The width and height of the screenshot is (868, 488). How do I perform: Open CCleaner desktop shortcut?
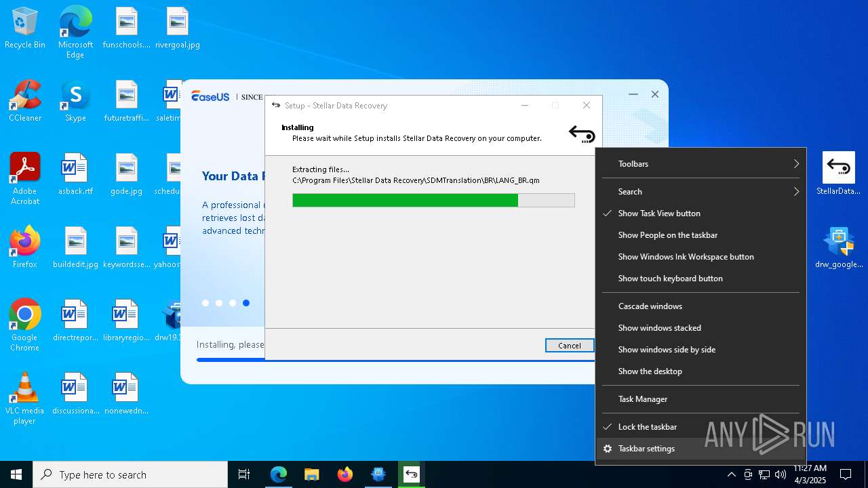pos(25,102)
